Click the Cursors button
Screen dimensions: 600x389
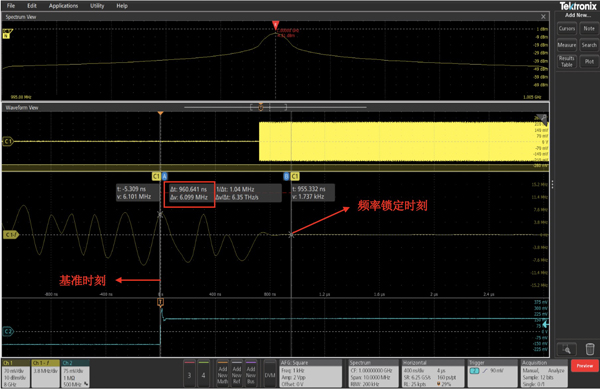[567, 29]
